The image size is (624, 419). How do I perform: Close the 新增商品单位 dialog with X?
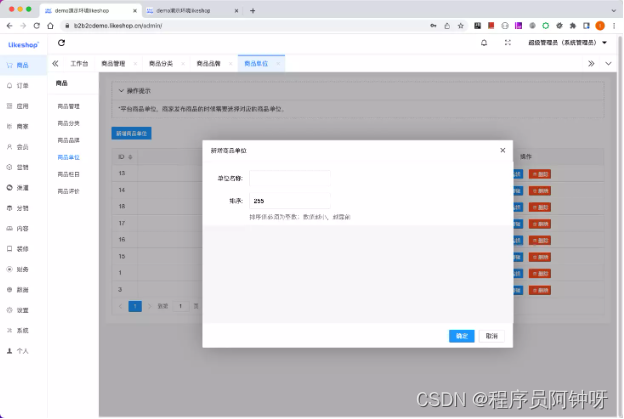[x=503, y=150]
